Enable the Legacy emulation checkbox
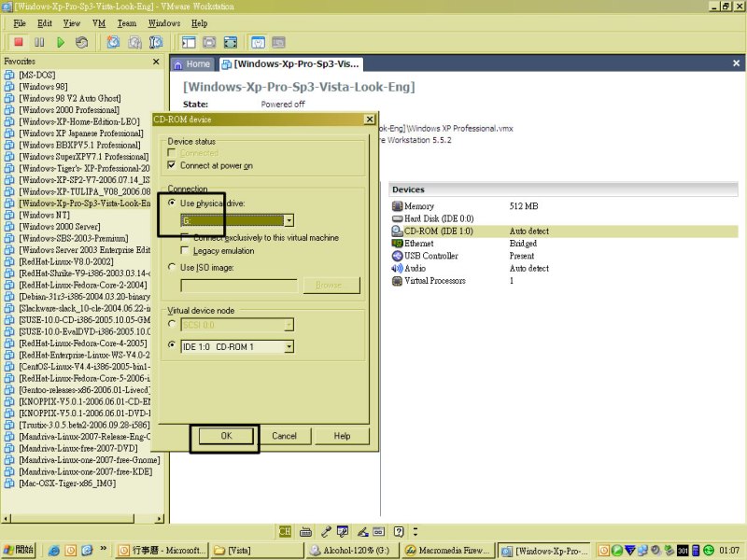Screen dimensions: 747x560 tap(185, 250)
